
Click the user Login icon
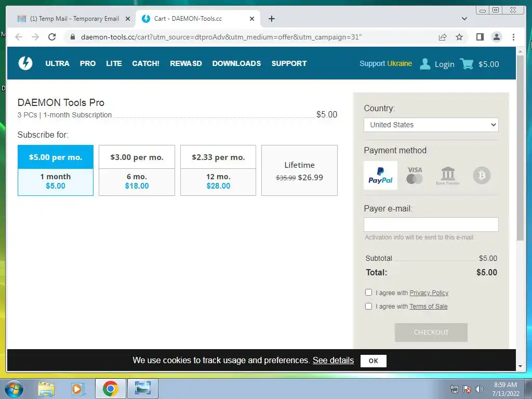[425, 64]
